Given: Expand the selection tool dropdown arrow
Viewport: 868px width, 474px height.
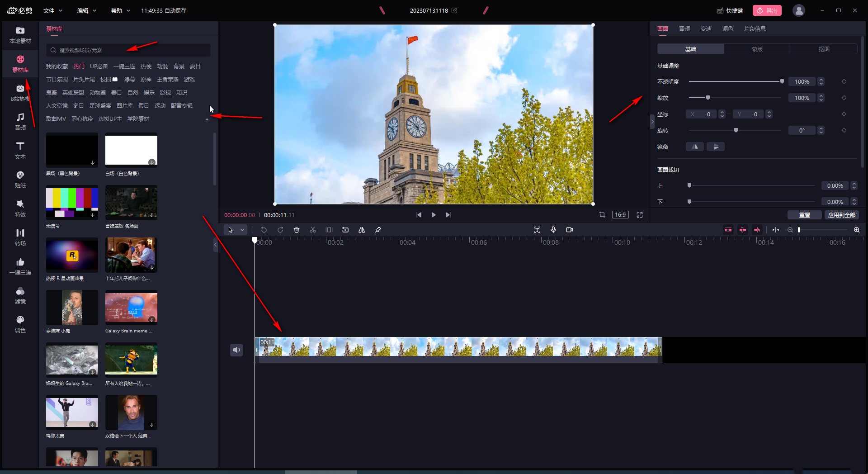Looking at the screenshot, I should point(242,230).
